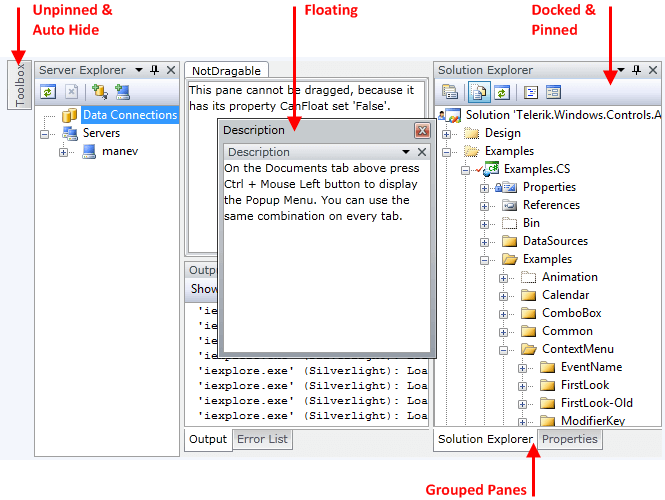665x500 pixels.
Task: Click the References folder icon
Action: [x=510, y=205]
